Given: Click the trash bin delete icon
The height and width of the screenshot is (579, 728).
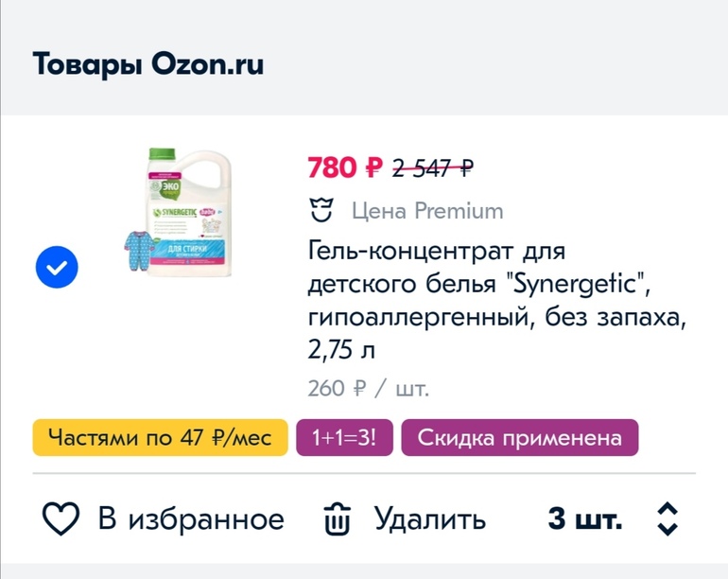Looking at the screenshot, I should point(338,519).
